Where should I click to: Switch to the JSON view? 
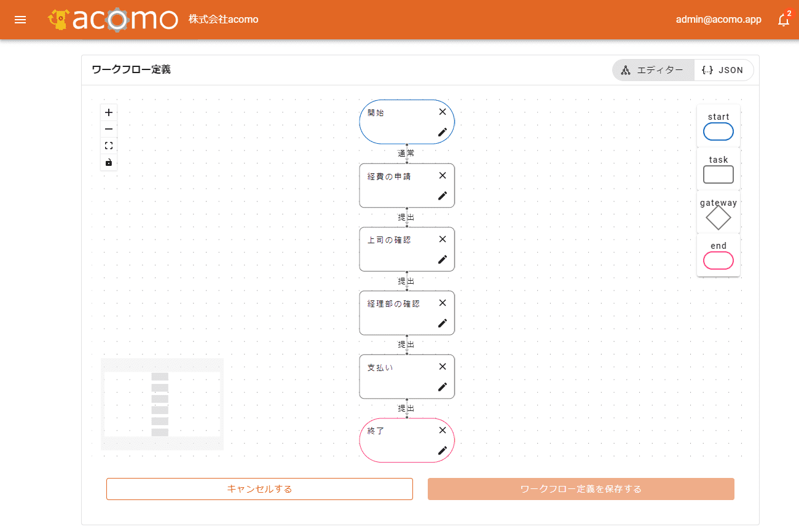point(723,70)
